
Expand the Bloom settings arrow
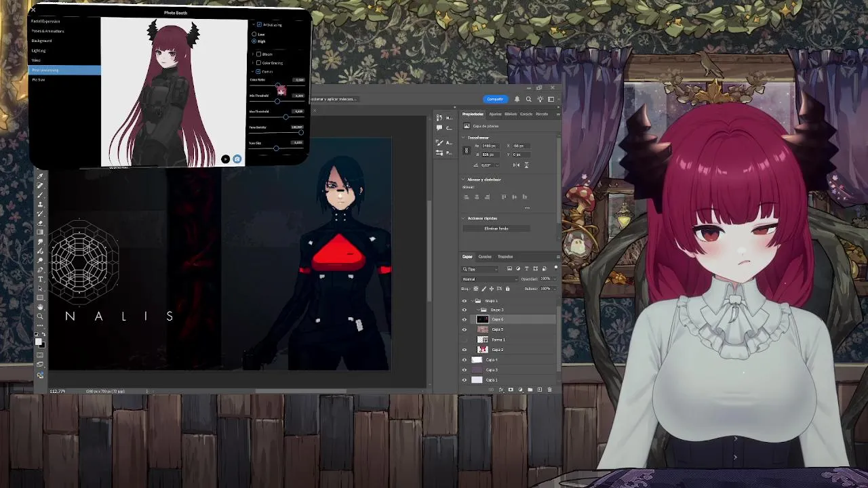(252, 54)
